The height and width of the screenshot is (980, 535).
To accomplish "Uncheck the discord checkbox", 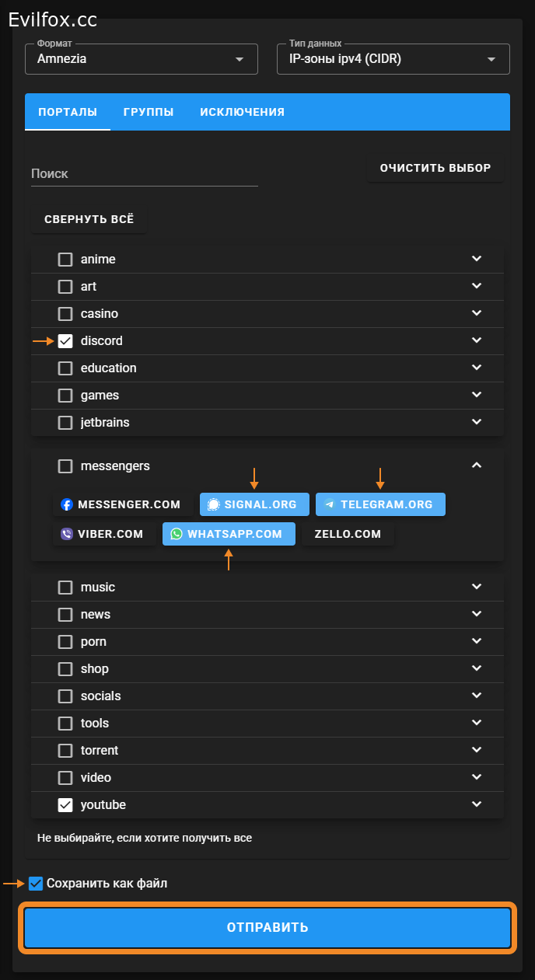I will 65,341.
